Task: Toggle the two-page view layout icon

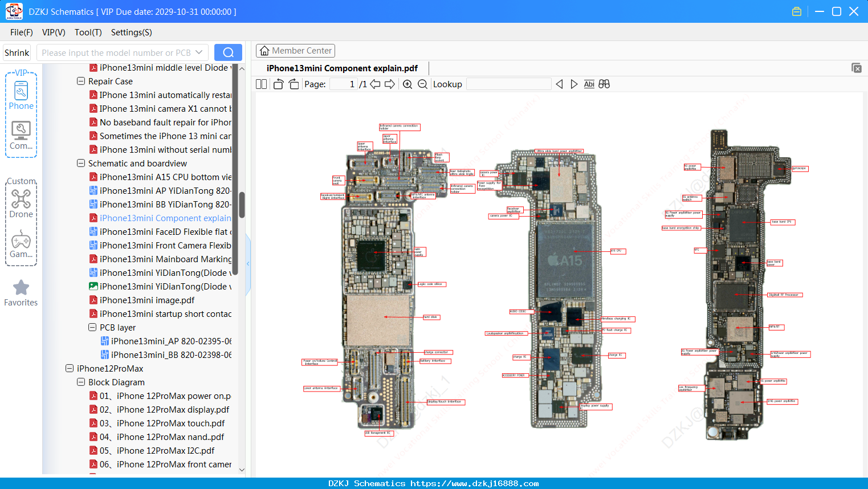Action: (x=261, y=84)
